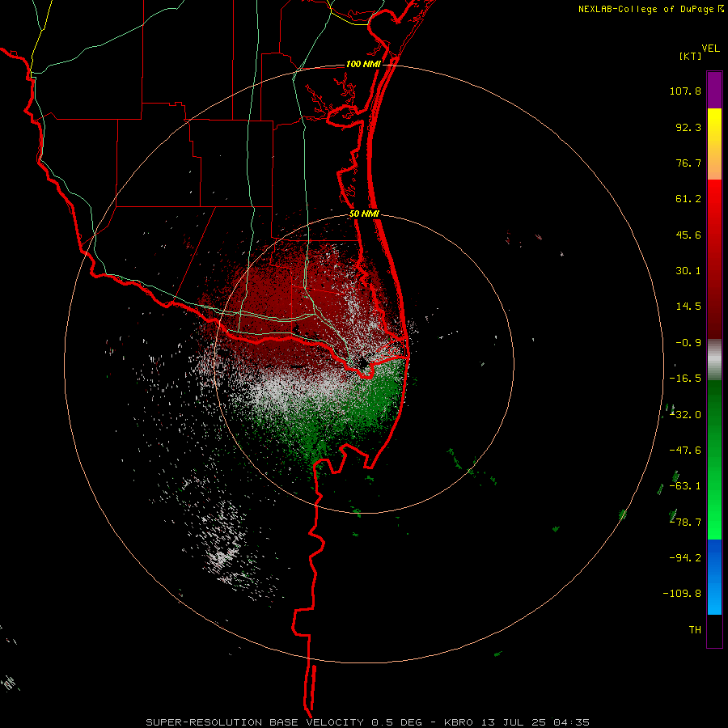The width and height of the screenshot is (728, 728).
Task: Click the -16.5 legend value
Action: (x=685, y=379)
